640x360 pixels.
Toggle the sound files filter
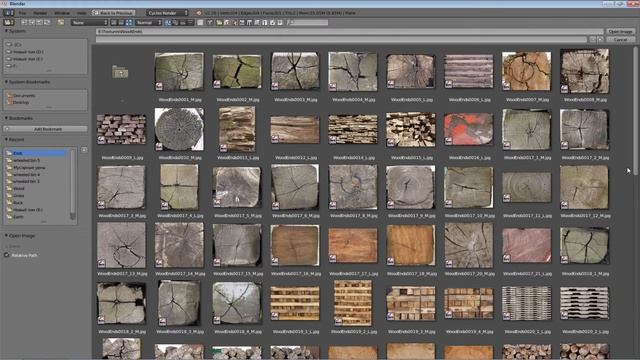tap(272, 22)
